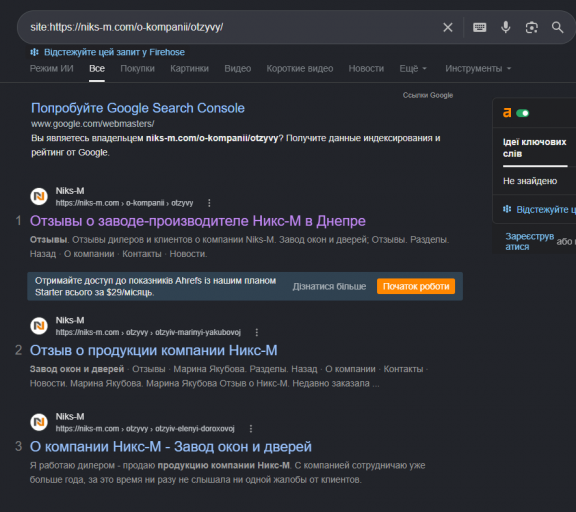Click the 'Початок роботи' orange button
This screenshot has height=512, width=576.
(x=416, y=286)
